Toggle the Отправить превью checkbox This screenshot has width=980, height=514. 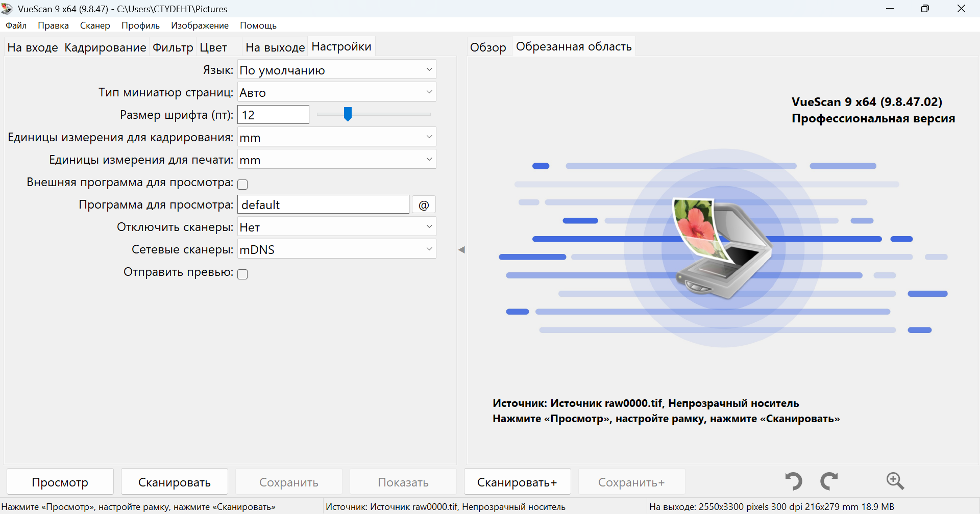coord(243,274)
